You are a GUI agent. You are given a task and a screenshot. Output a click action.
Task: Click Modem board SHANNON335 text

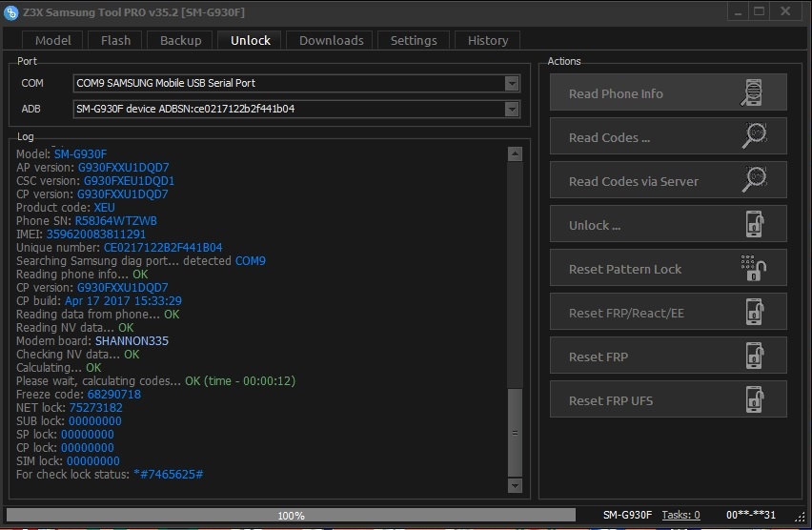132,341
